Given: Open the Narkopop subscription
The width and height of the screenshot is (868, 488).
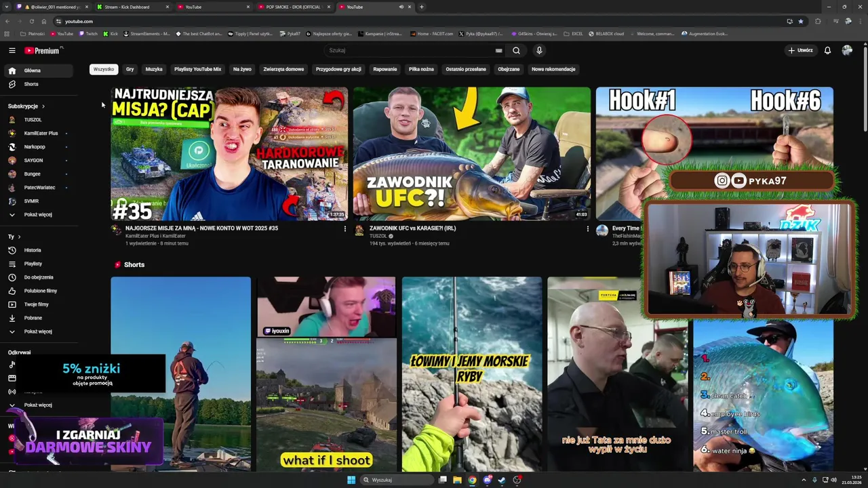Looking at the screenshot, I should coord(39,147).
